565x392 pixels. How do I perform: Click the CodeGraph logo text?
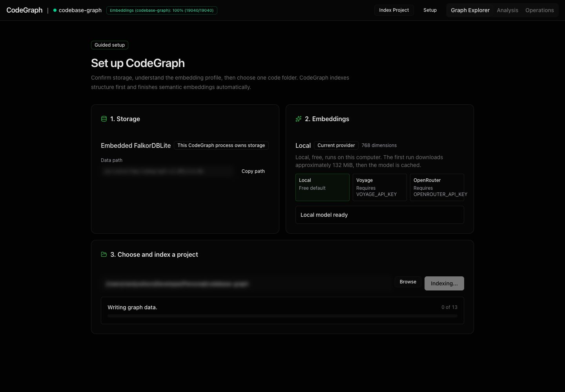coord(24,10)
